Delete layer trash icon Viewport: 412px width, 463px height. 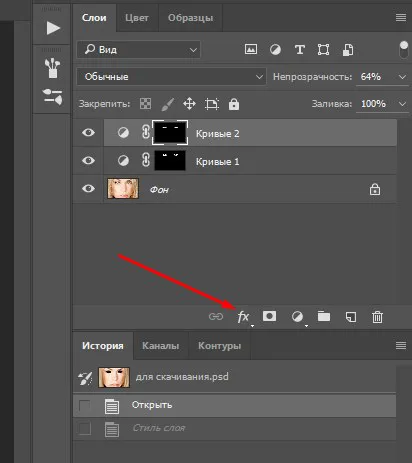(377, 317)
